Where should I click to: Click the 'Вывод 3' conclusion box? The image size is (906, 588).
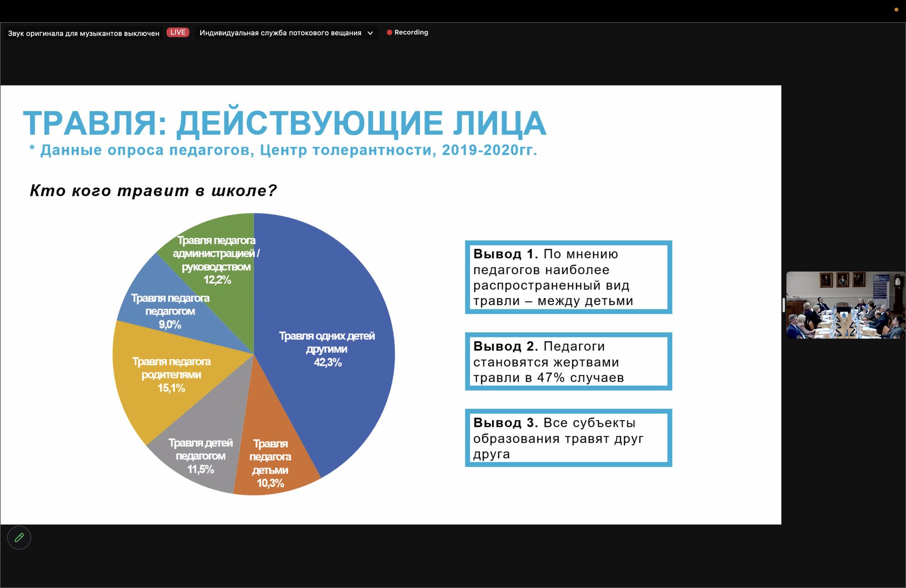(568, 438)
